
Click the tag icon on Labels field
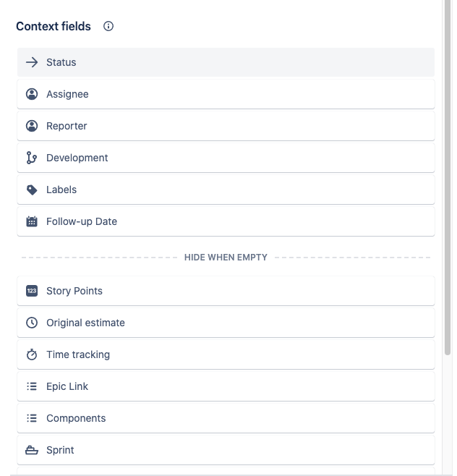[32, 190]
